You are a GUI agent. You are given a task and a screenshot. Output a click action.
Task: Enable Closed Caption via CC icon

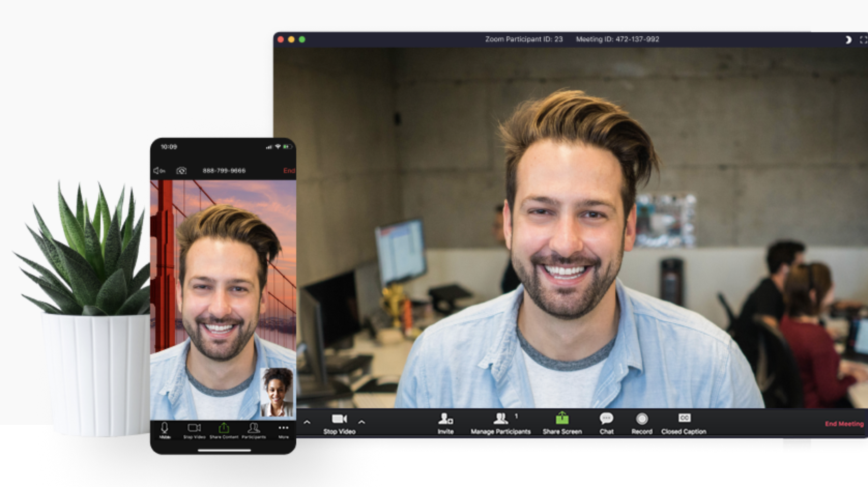pos(684,418)
